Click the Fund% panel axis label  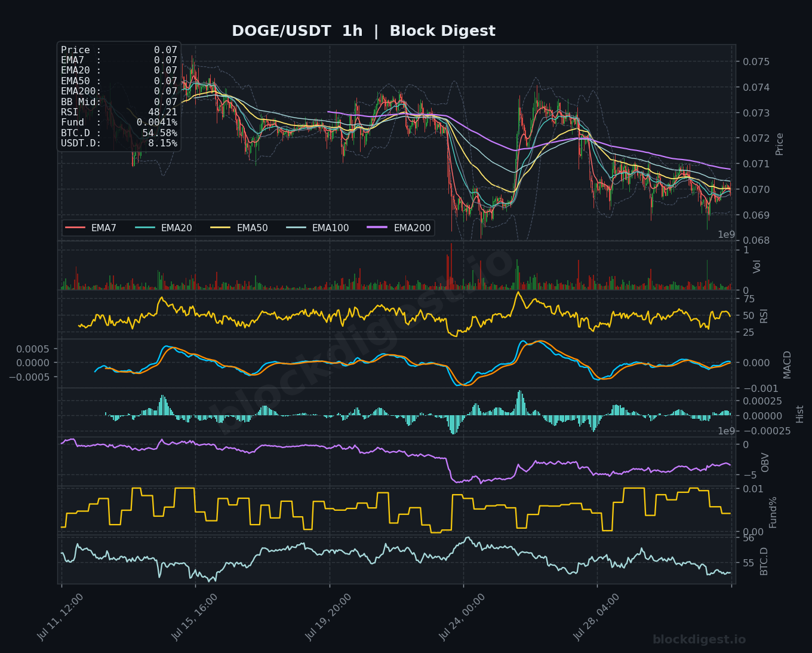[773, 512]
